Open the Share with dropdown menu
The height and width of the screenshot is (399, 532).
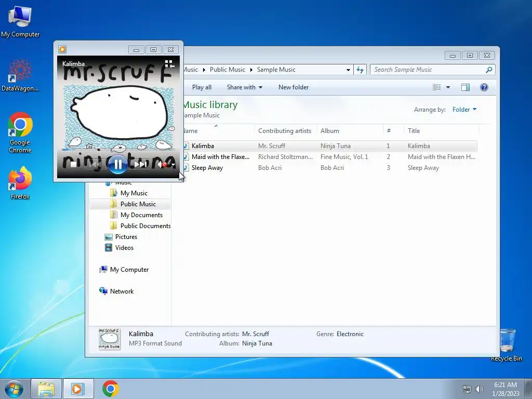coord(244,87)
